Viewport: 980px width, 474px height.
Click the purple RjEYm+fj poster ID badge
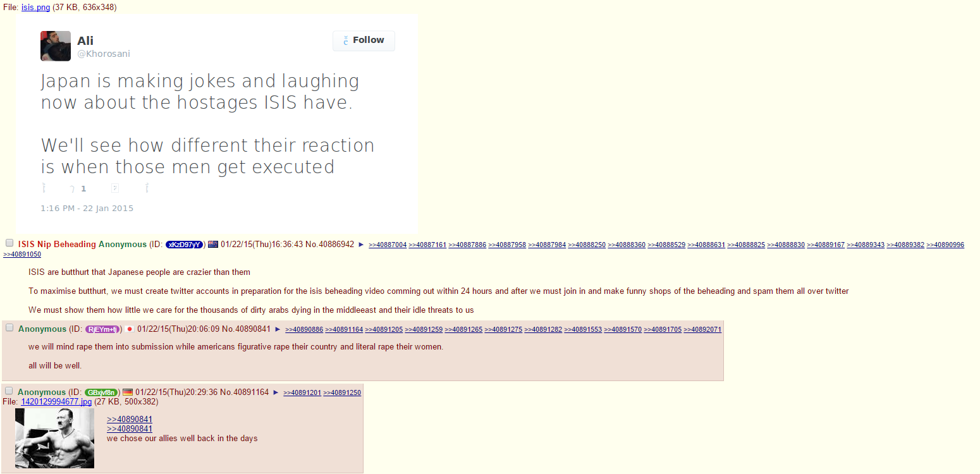(x=102, y=329)
